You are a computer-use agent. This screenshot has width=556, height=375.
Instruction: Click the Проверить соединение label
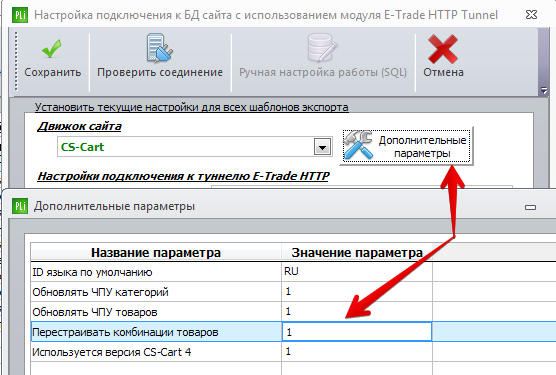(x=160, y=72)
